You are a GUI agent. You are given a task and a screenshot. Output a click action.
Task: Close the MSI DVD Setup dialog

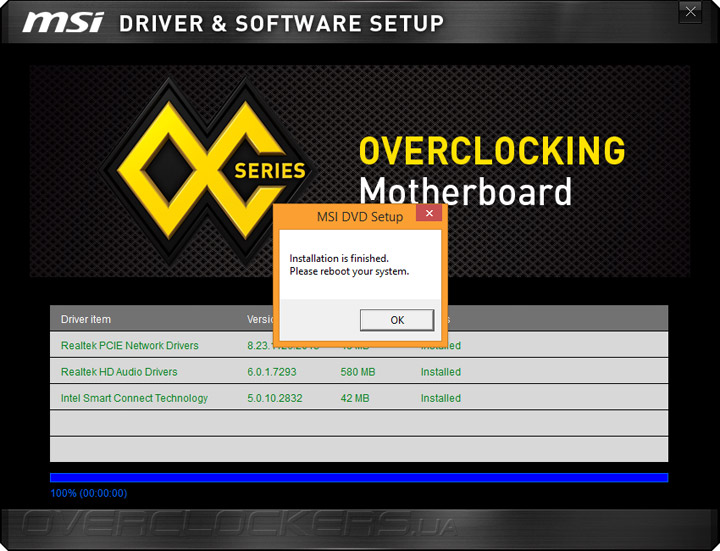pyautogui.click(x=429, y=213)
